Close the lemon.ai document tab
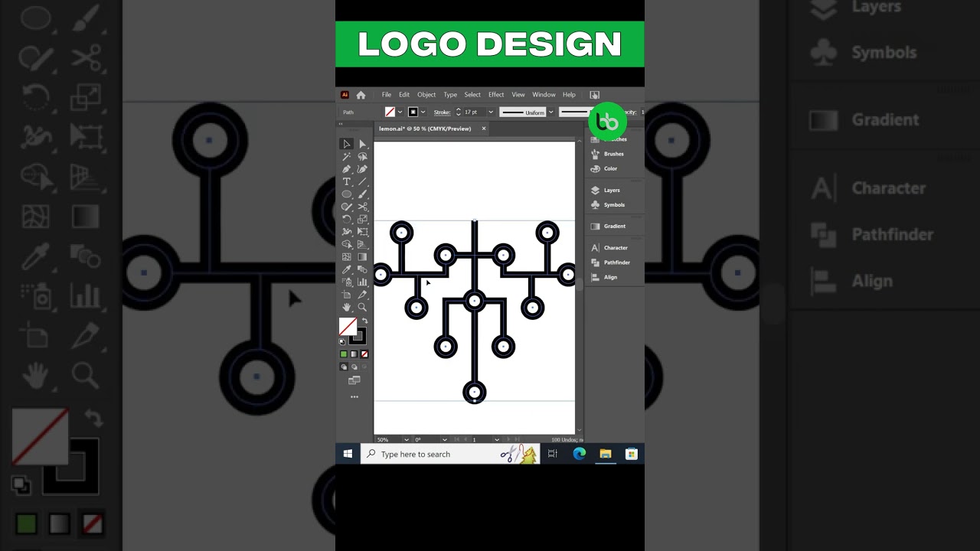The height and width of the screenshot is (551, 980). tap(484, 129)
